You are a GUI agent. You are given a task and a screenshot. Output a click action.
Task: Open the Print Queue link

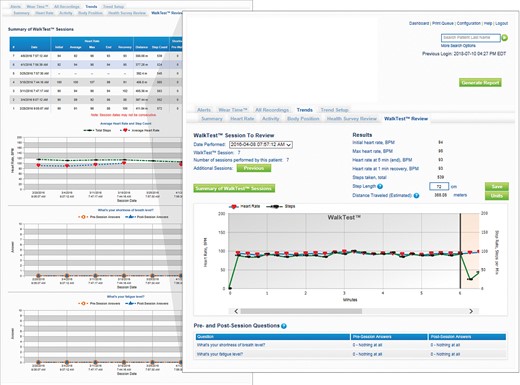pos(443,23)
